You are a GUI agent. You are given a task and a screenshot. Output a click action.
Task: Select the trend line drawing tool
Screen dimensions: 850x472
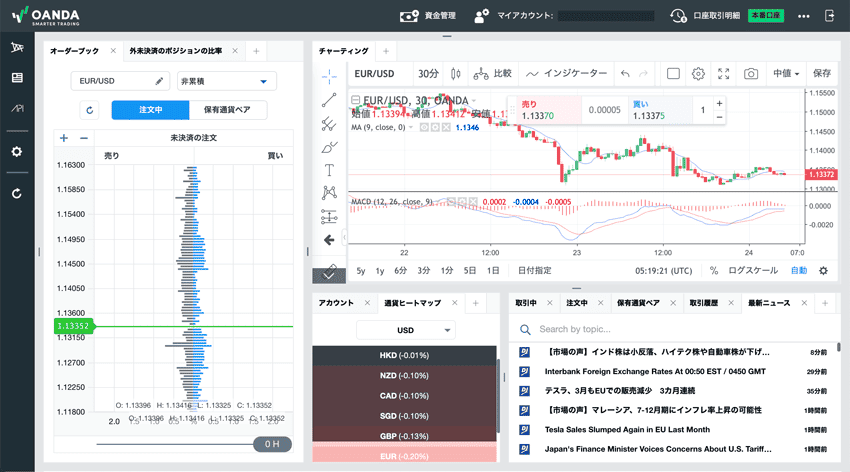point(329,100)
